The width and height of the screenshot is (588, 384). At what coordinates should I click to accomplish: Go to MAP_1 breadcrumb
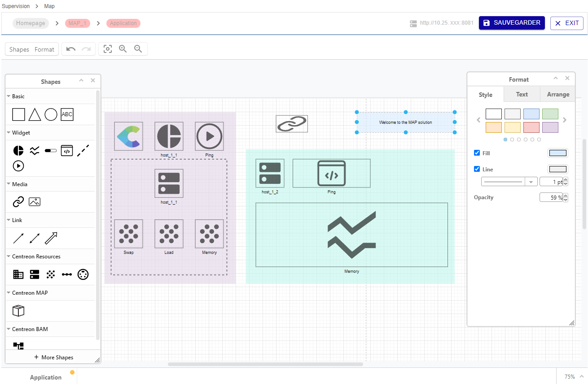click(x=78, y=23)
